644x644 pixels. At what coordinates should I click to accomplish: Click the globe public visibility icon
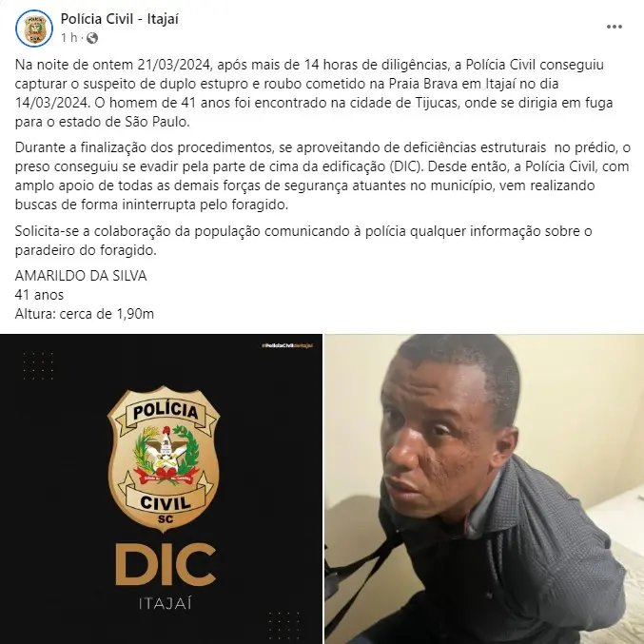[92, 38]
